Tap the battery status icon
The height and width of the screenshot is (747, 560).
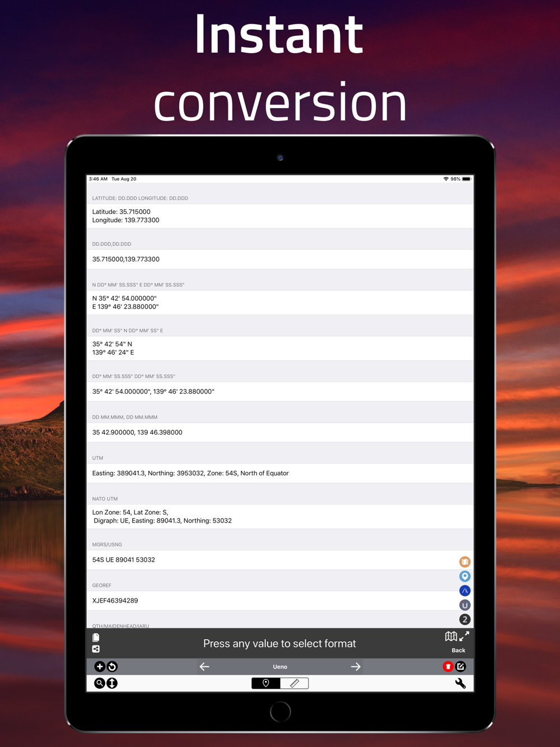point(466,179)
